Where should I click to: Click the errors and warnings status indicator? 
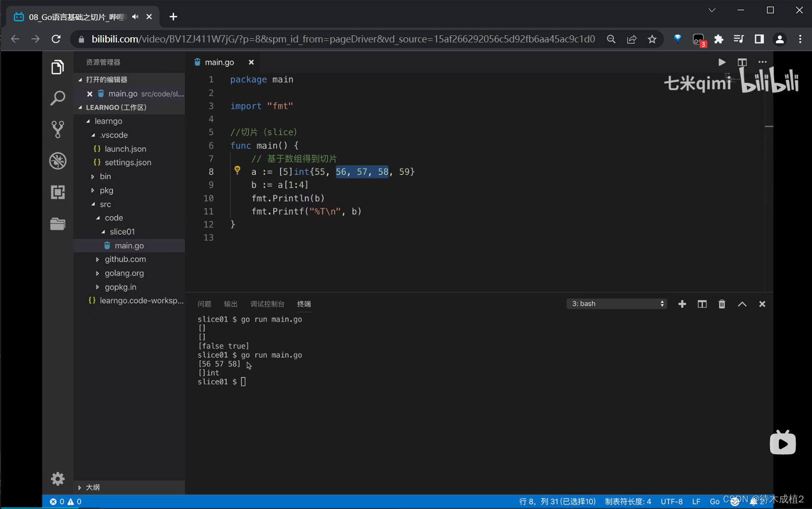(x=65, y=502)
